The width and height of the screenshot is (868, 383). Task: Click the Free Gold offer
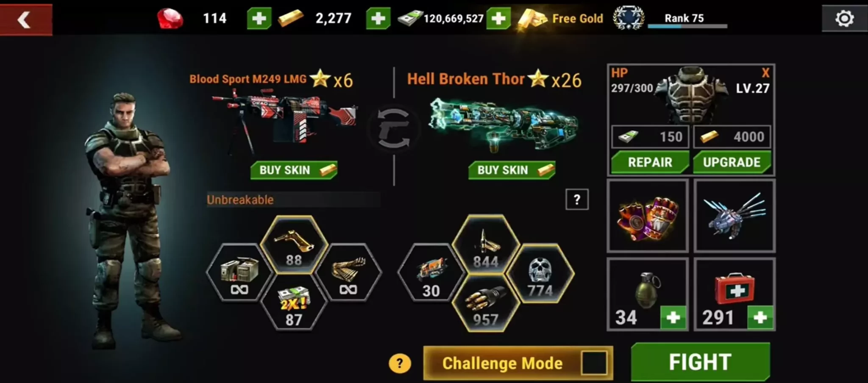click(561, 19)
